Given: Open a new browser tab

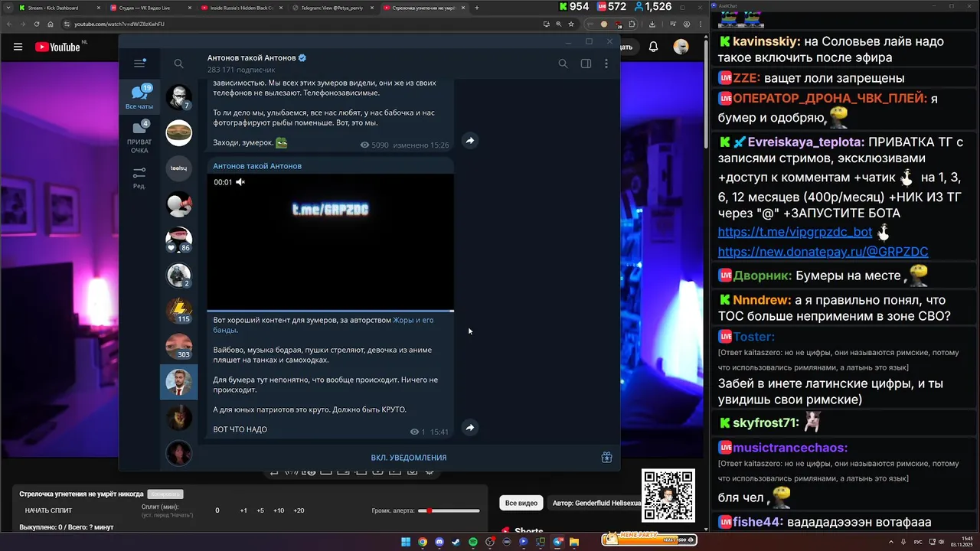Looking at the screenshot, I should point(477,8).
